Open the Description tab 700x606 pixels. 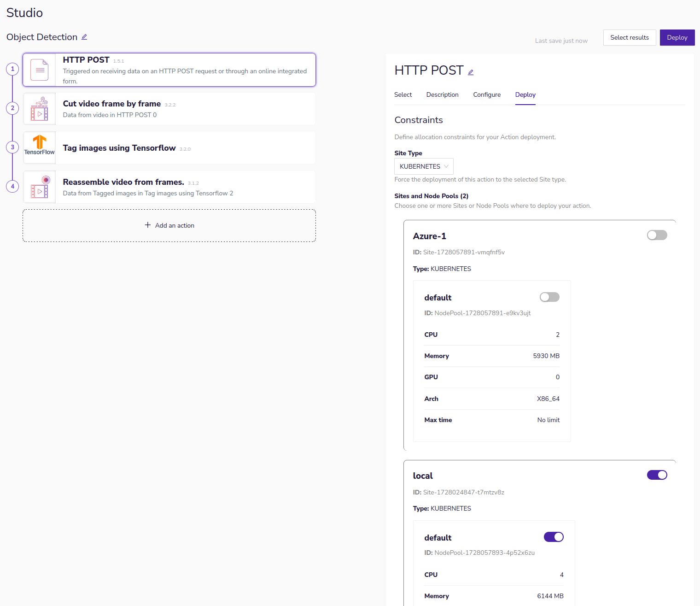tap(442, 95)
